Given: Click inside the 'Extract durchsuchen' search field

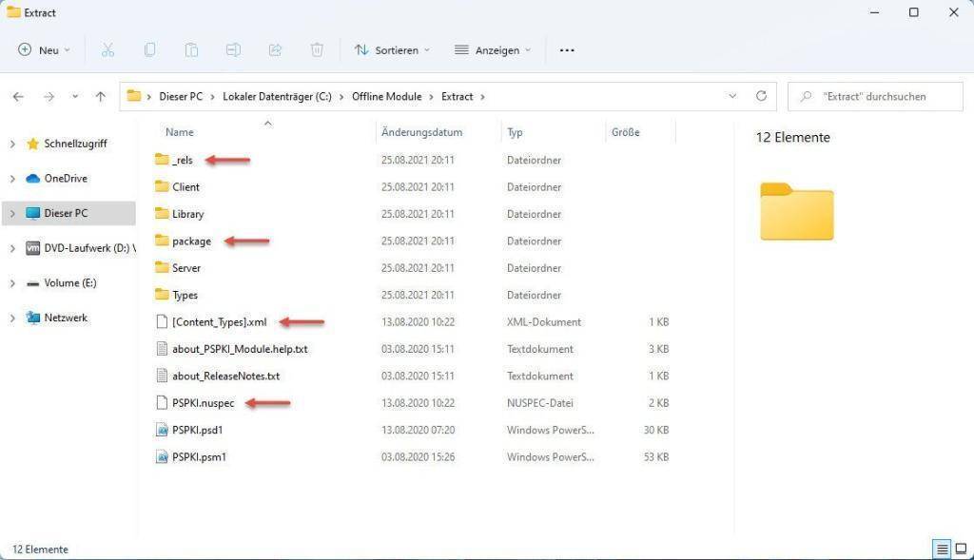Looking at the screenshot, I should point(875,95).
